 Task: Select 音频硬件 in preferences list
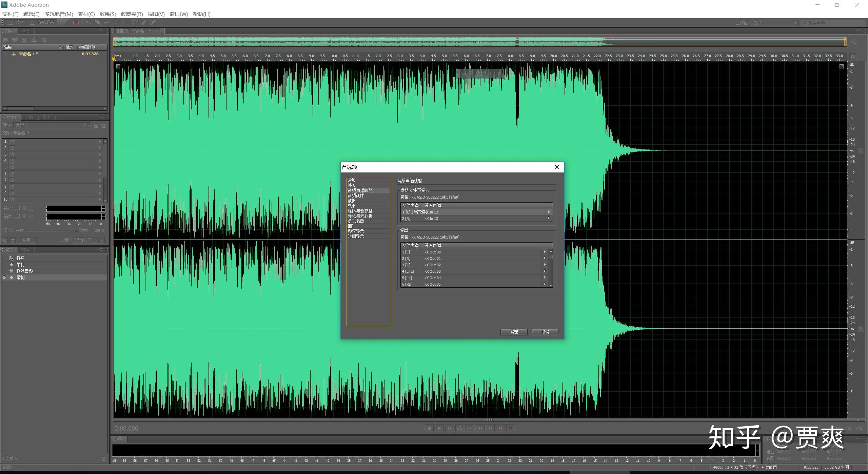tap(368, 195)
